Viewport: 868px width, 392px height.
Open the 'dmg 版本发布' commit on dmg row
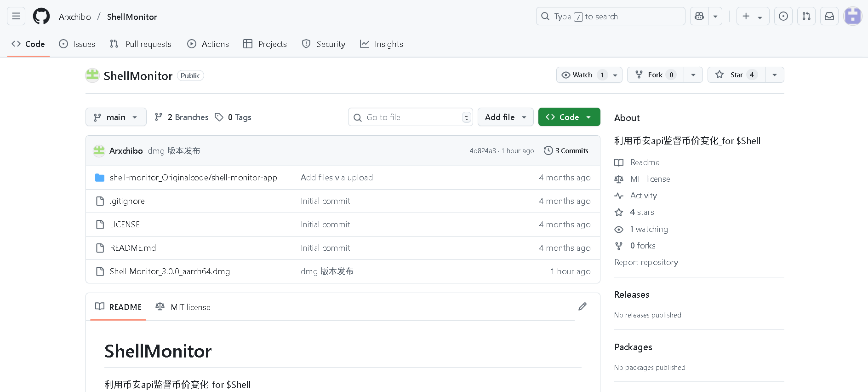point(327,271)
